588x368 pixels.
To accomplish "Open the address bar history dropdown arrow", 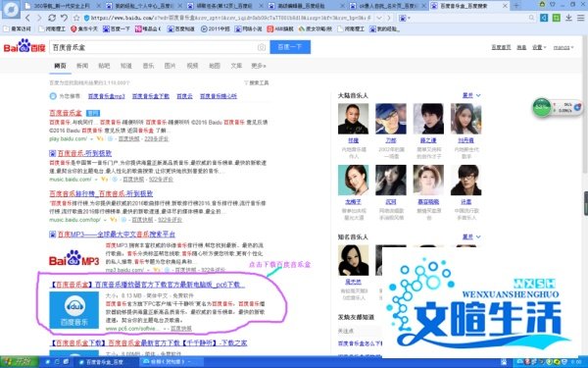I will click(379, 18).
